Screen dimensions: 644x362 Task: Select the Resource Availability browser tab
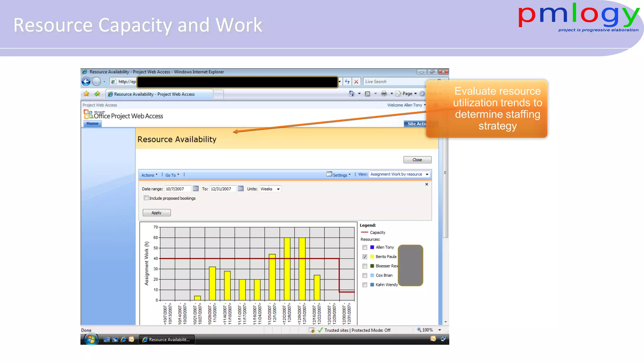[x=159, y=94]
